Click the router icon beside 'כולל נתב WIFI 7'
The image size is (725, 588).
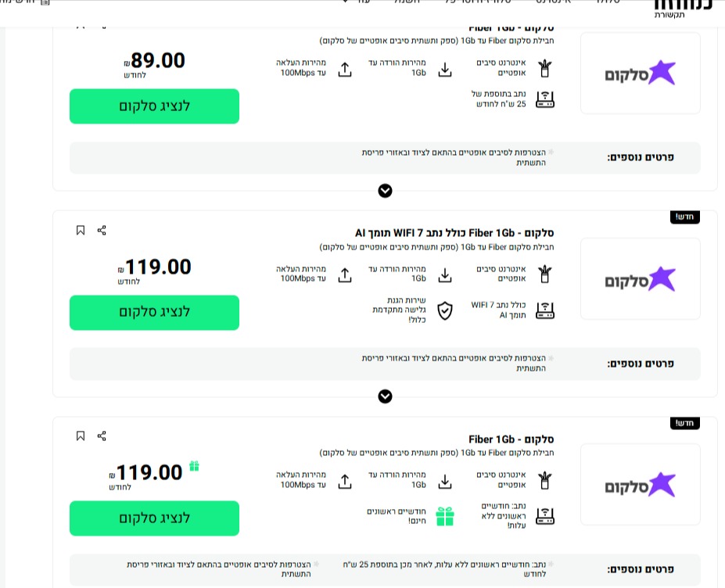(x=544, y=311)
